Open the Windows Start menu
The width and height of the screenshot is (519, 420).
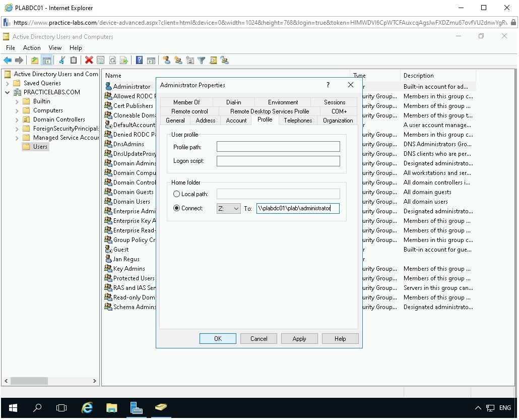(x=13, y=408)
